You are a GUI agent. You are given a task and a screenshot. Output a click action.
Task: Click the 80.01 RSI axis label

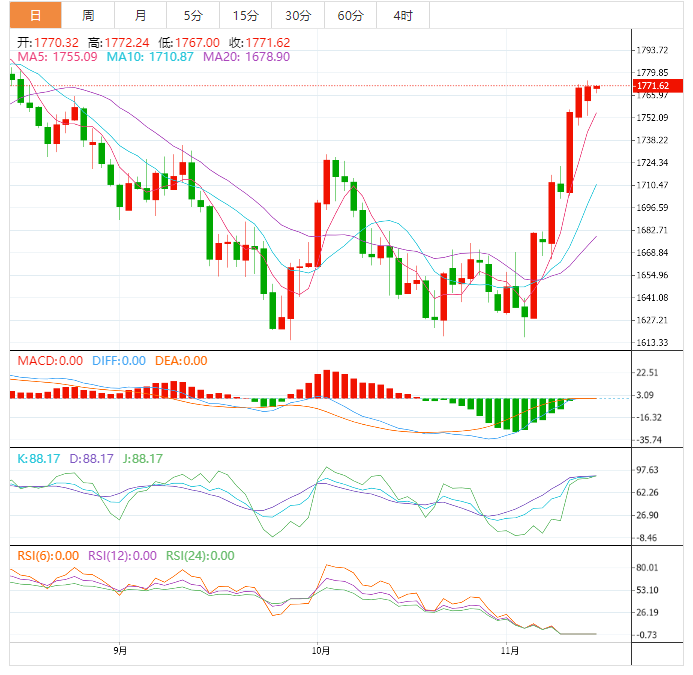click(647, 568)
